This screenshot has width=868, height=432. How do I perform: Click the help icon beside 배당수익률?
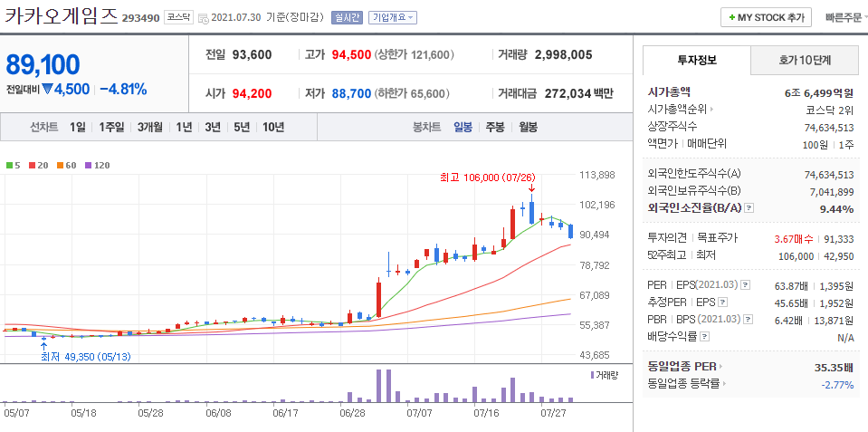click(704, 336)
